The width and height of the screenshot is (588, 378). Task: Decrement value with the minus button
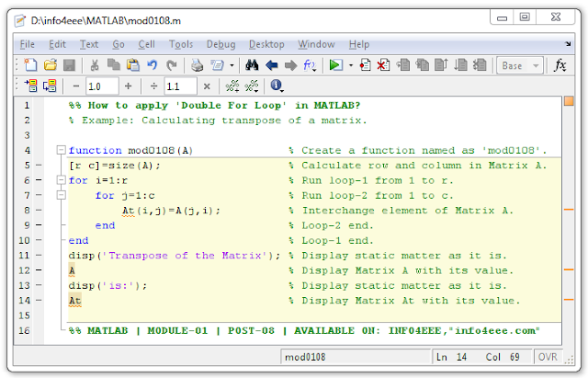click(76, 86)
